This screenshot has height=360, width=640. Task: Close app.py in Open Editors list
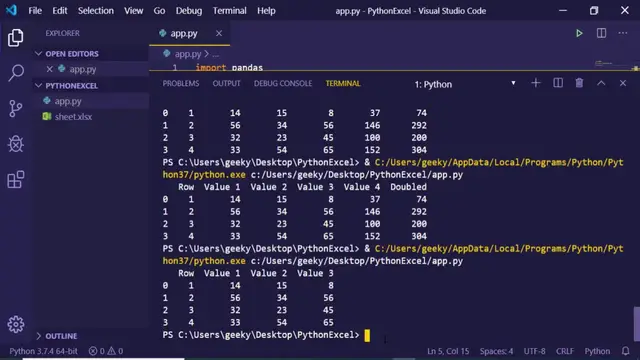point(49,69)
